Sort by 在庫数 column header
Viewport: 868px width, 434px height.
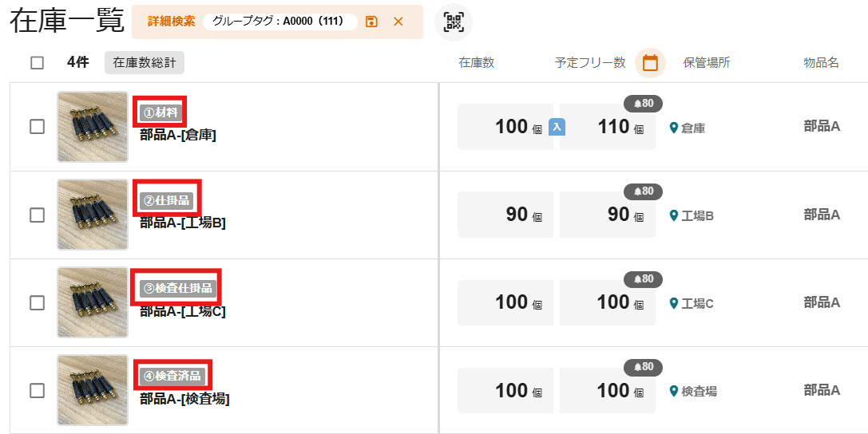(x=477, y=63)
